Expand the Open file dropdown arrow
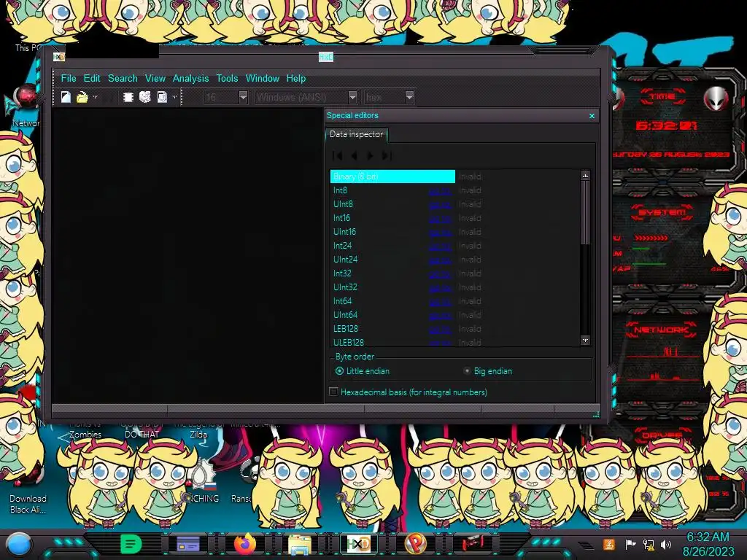The image size is (747, 560). point(95,97)
